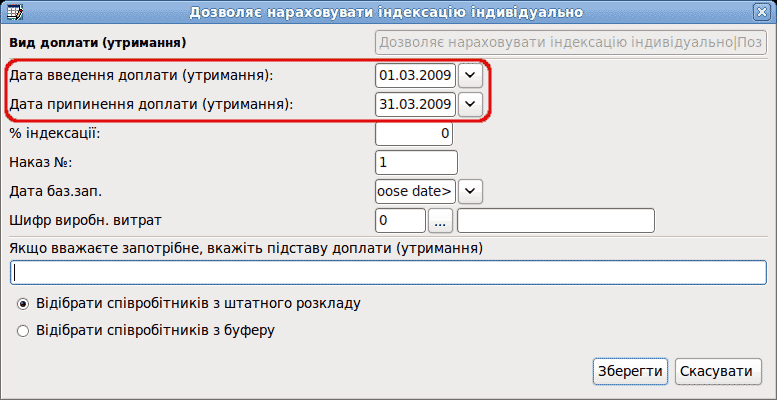Click the disabled Вид доплати field
Viewport: 777px width, 400px height.
click(570, 43)
